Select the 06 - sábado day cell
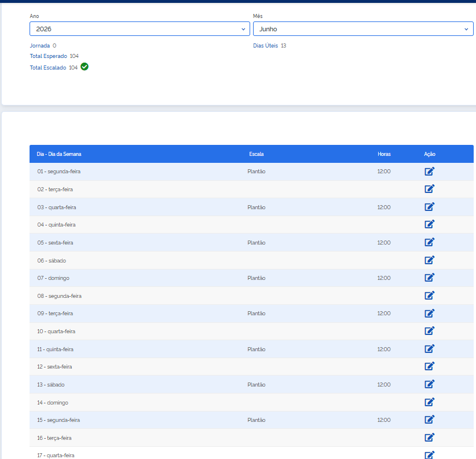 tap(52, 261)
